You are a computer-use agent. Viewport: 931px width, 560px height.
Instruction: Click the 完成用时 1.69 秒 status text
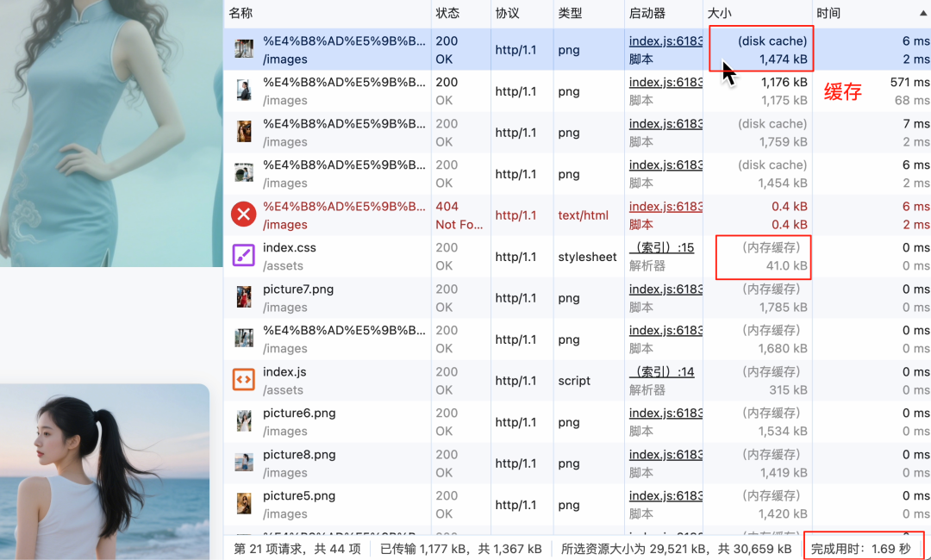[863, 547]
